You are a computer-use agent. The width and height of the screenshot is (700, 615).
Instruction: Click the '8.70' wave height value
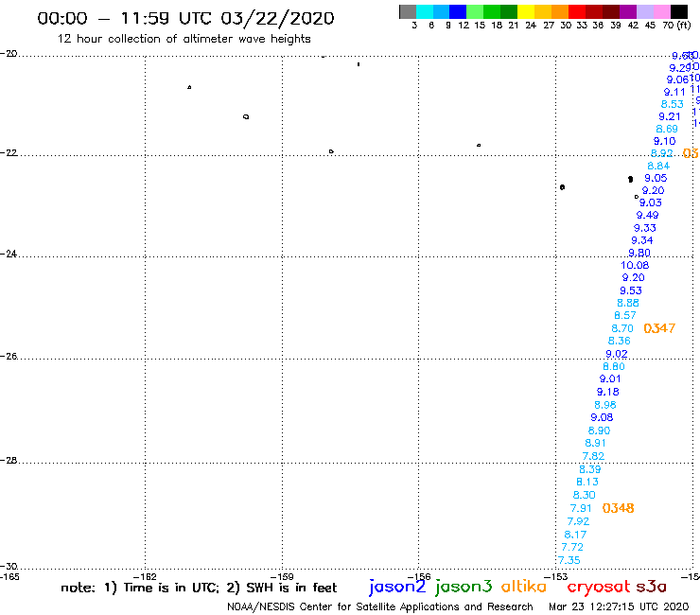621,328
